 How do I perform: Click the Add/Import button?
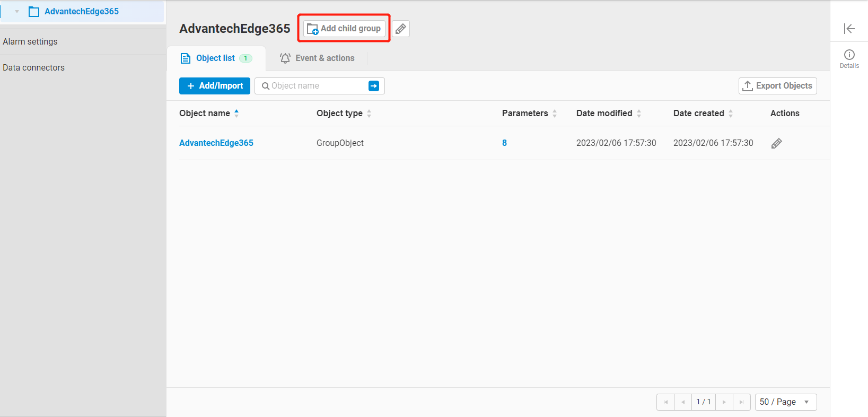(214, 86)
